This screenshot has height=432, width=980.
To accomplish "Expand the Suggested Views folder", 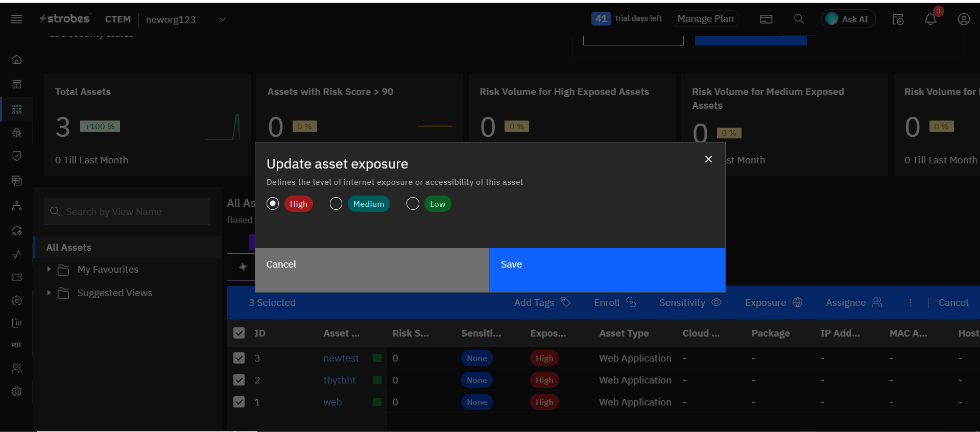I will tap(49, 293).
